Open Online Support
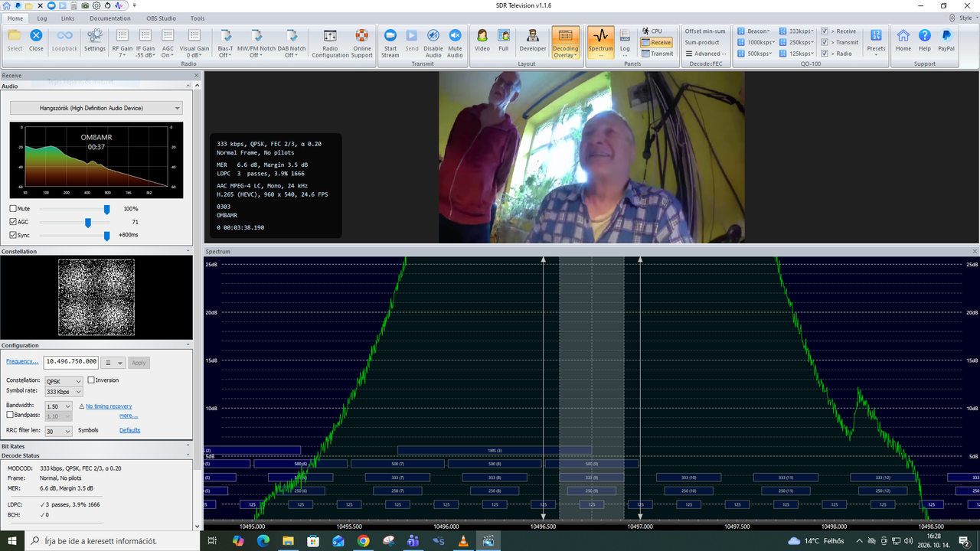This screenshot has width=980, height=551. 362,43
